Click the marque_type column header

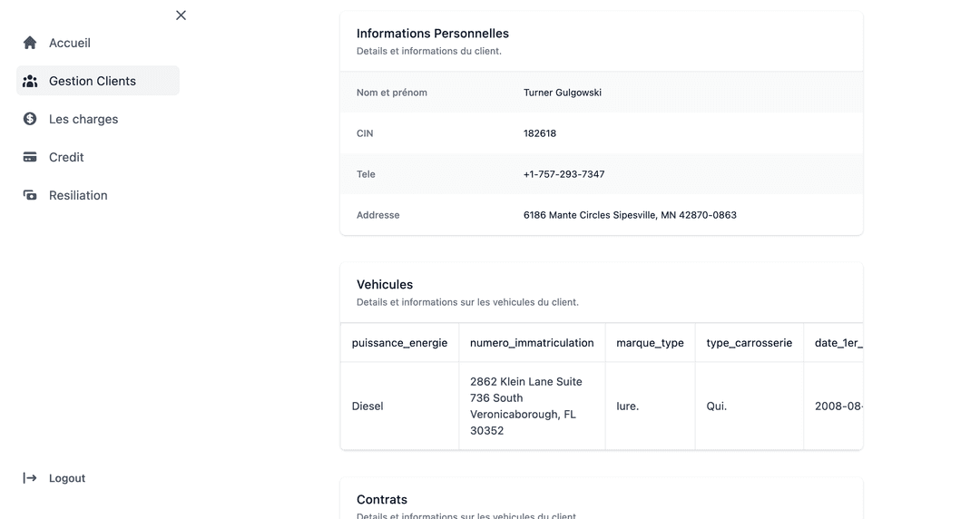pos(650,343)
